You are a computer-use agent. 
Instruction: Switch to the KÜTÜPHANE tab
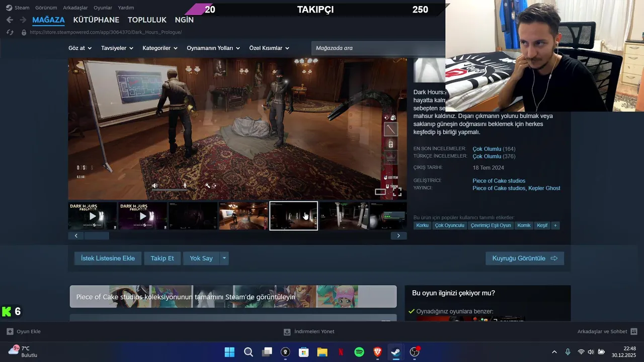coord(96,20)
